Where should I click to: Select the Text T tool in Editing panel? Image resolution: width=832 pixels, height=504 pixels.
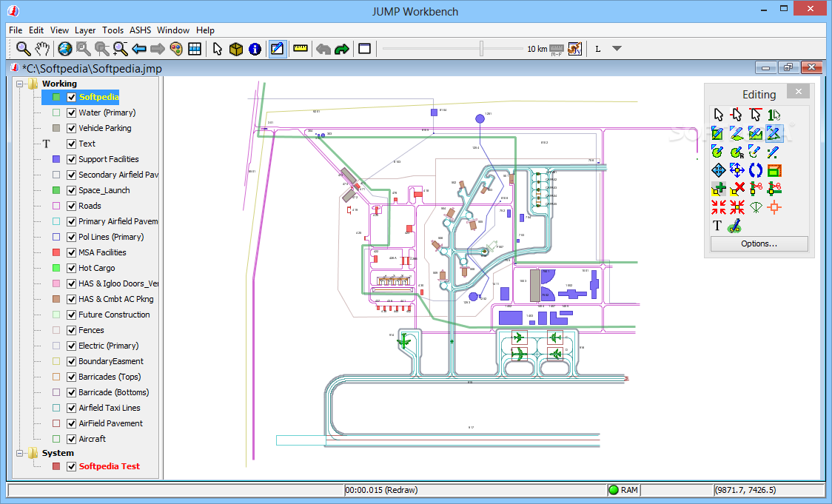coord(717,226)
